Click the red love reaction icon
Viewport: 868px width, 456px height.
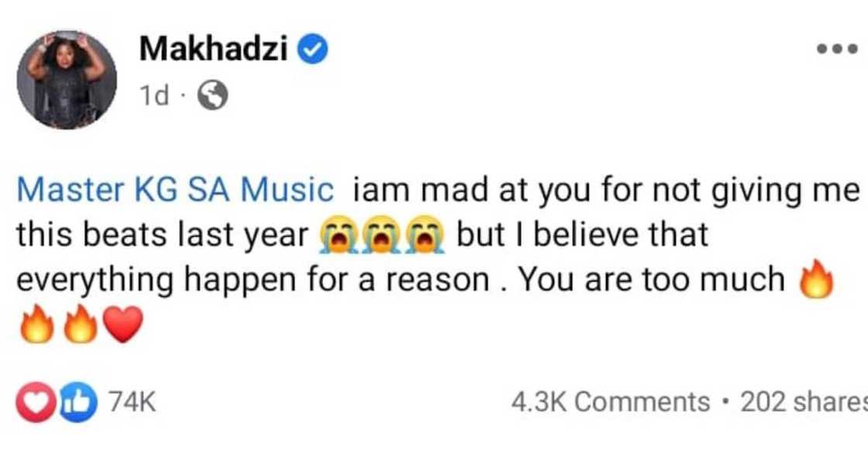point(36,403)
